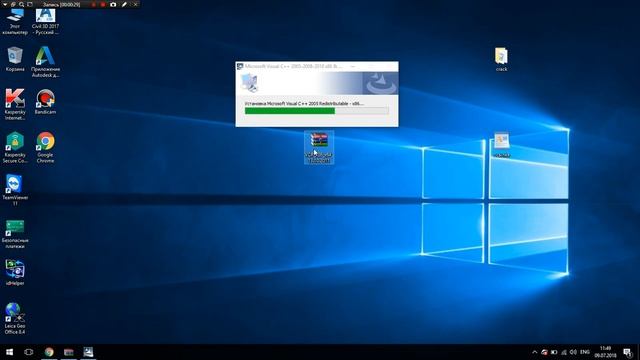The width and height of the screenshot is (640, 360).
Task: Expand the Bandicam bar dropdown arrow
Action: click(x=5, y=4)
